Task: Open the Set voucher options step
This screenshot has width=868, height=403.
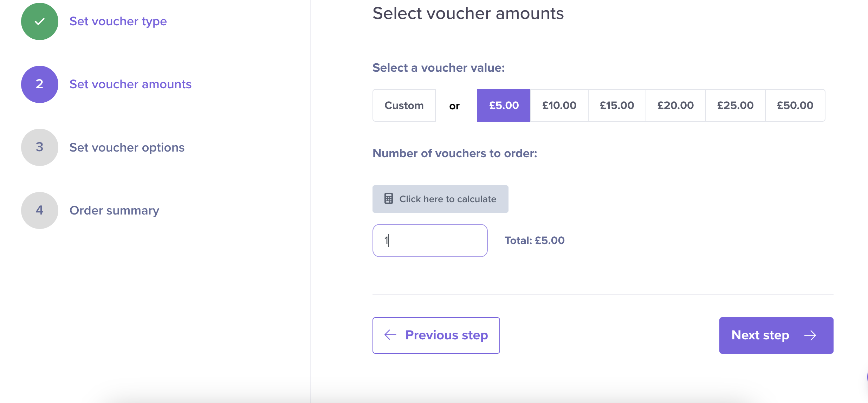Action: [127, 147]
